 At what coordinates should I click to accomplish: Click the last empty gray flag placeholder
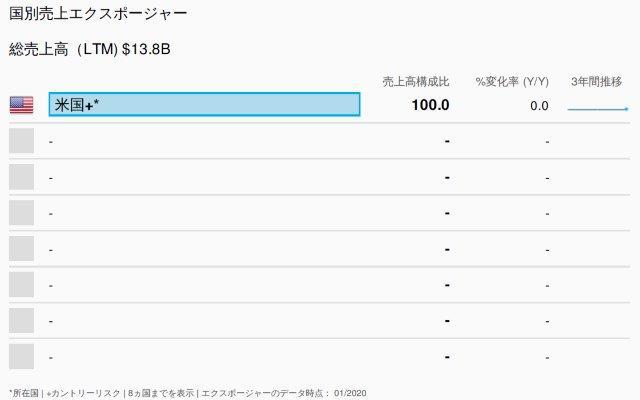click(x=21, y=356)
